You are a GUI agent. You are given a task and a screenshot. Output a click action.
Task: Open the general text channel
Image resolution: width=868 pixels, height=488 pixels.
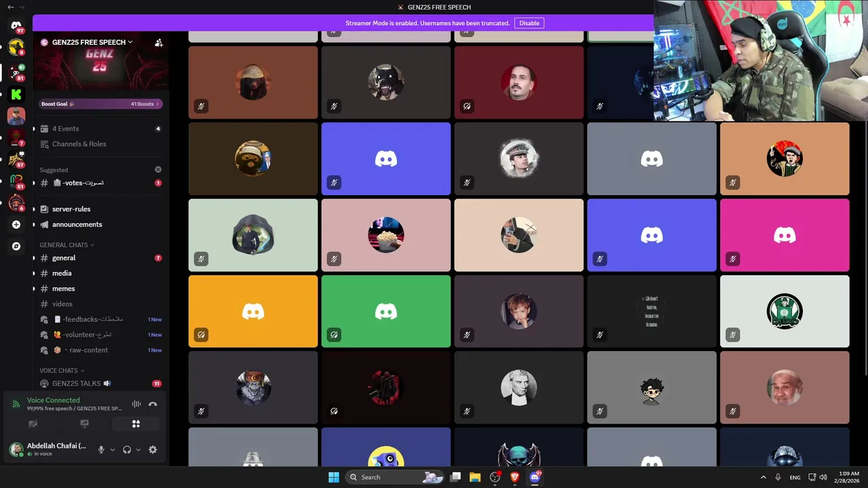[100, 258]
